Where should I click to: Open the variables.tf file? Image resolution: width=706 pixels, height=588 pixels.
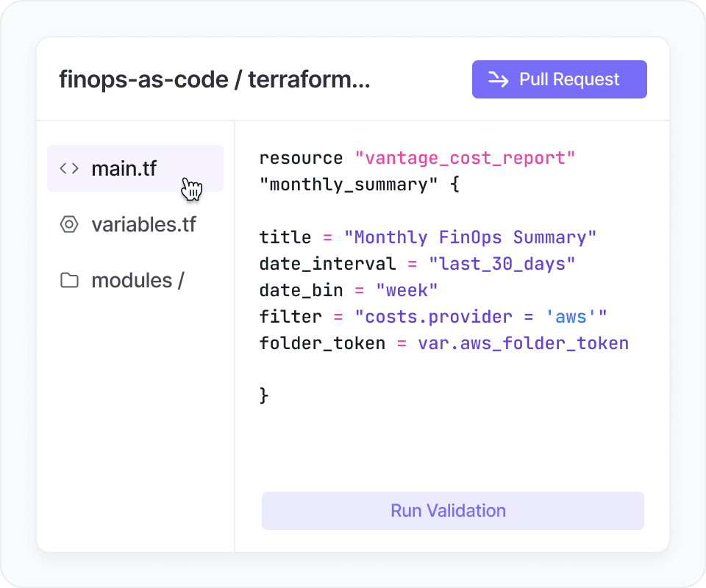(x=143, y=224)
